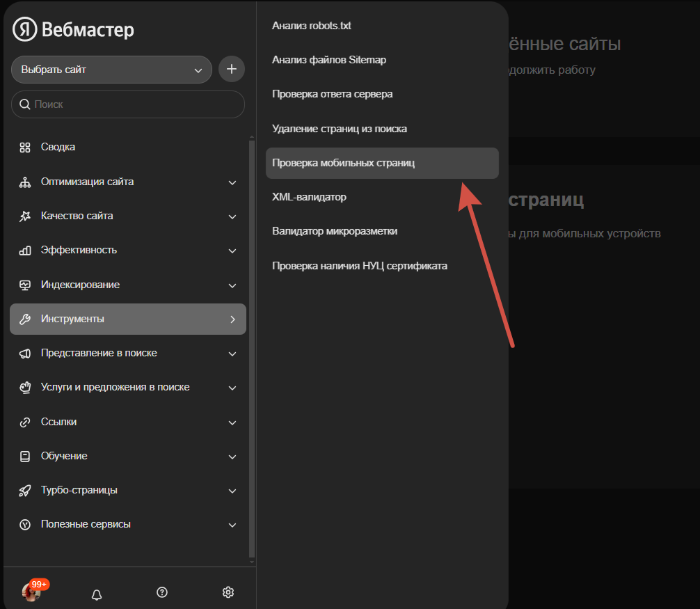Click the Представление в поиске megaphone icon
The width and height of the screenshot is (700, 609).
[25, 354]
